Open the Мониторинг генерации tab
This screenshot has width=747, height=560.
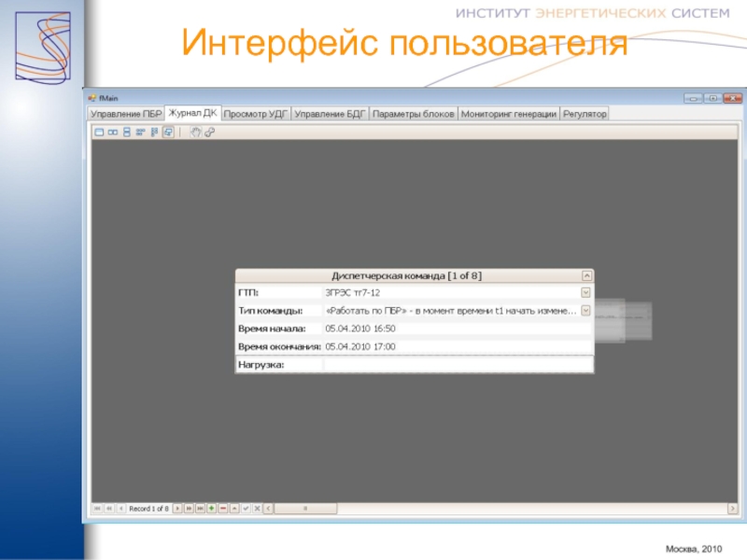pos(509,114)
